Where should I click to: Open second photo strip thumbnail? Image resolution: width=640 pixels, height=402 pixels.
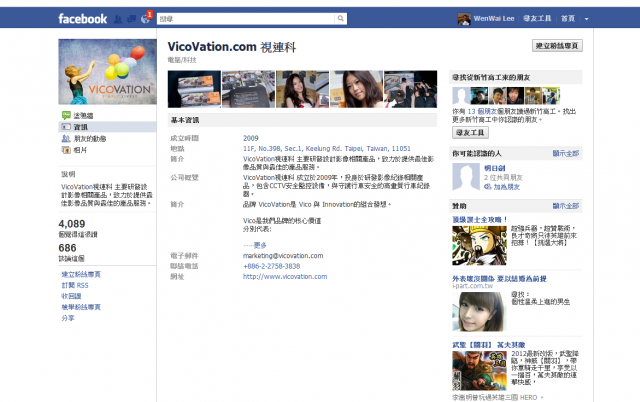[248, 89]
